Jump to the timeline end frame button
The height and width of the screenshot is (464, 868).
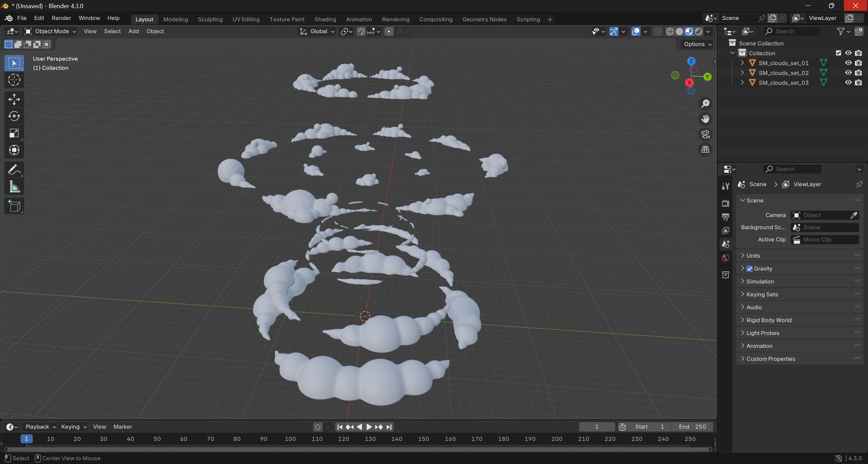[x=389, y=427]
